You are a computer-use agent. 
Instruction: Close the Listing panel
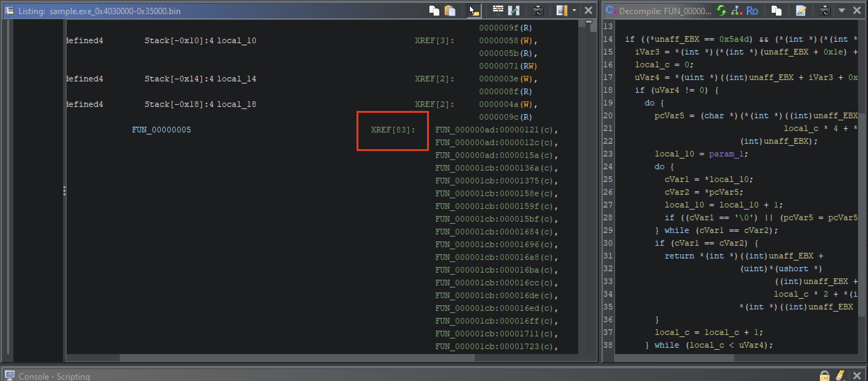pos(588,11)
